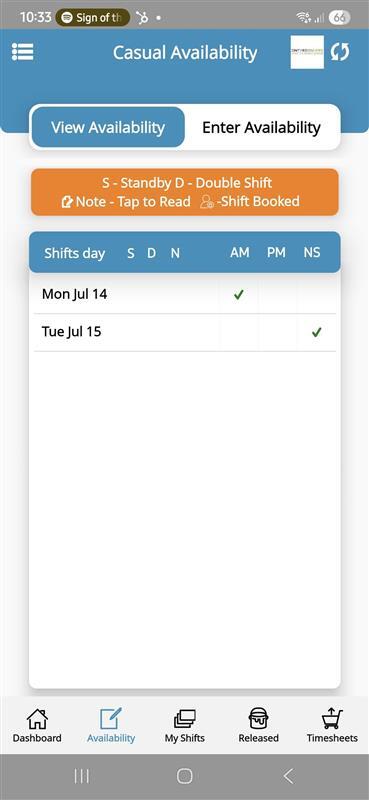Image resolution: width=369 pixels, height=800 pixels.
Task: Switch to the View Availability tab
Action: 108,127
